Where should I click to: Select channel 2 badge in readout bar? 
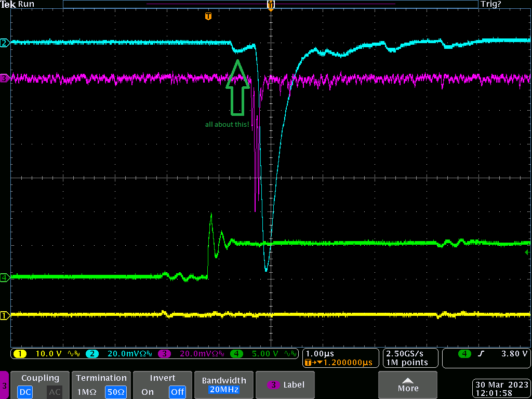point(92,354)
